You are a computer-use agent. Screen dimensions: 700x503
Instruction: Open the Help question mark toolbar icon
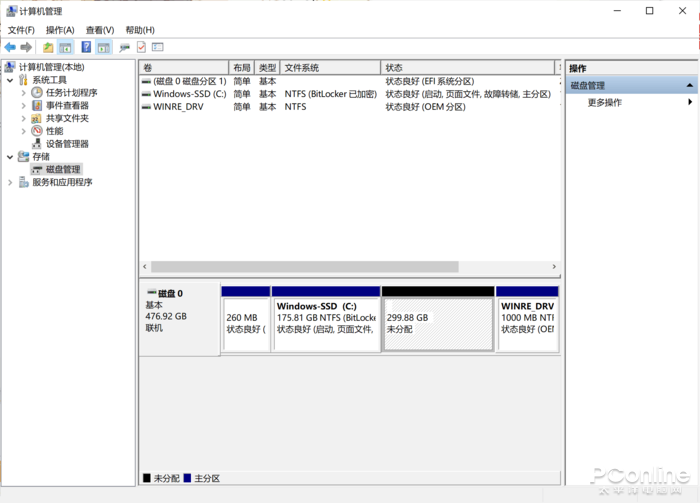click(86, 47)
